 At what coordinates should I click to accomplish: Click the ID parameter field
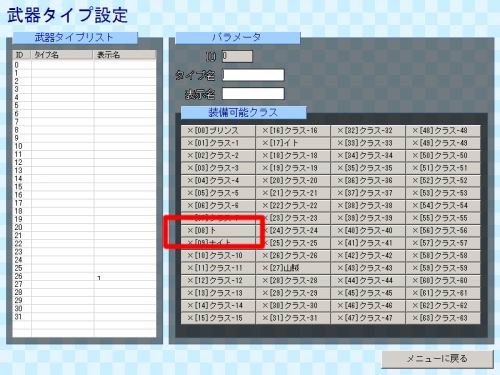[x=237, y=56]
